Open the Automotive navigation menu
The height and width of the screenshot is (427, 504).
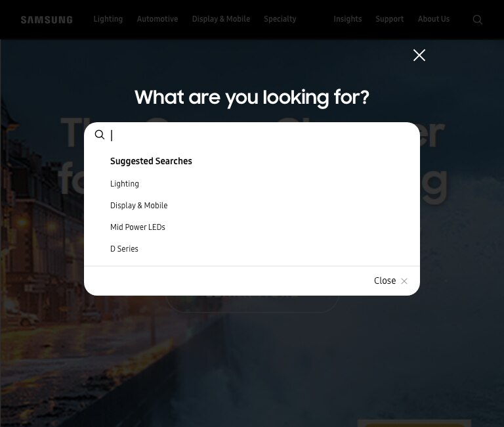[x=157, y=19]
